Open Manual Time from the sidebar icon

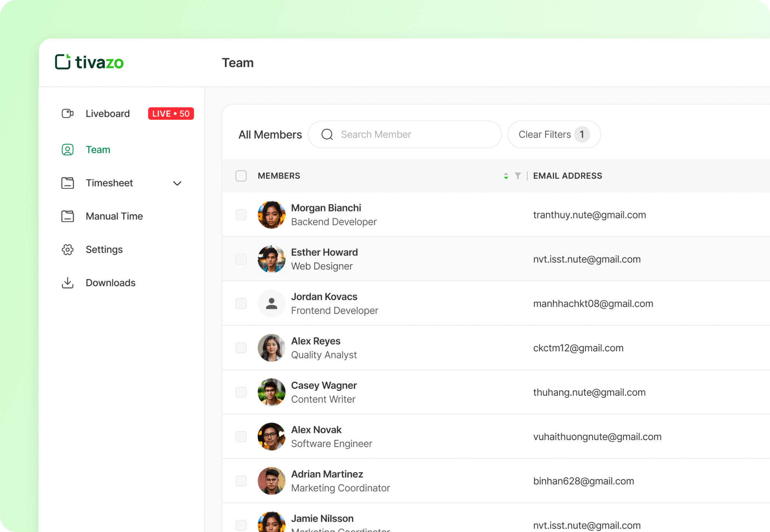click(67, 216)
